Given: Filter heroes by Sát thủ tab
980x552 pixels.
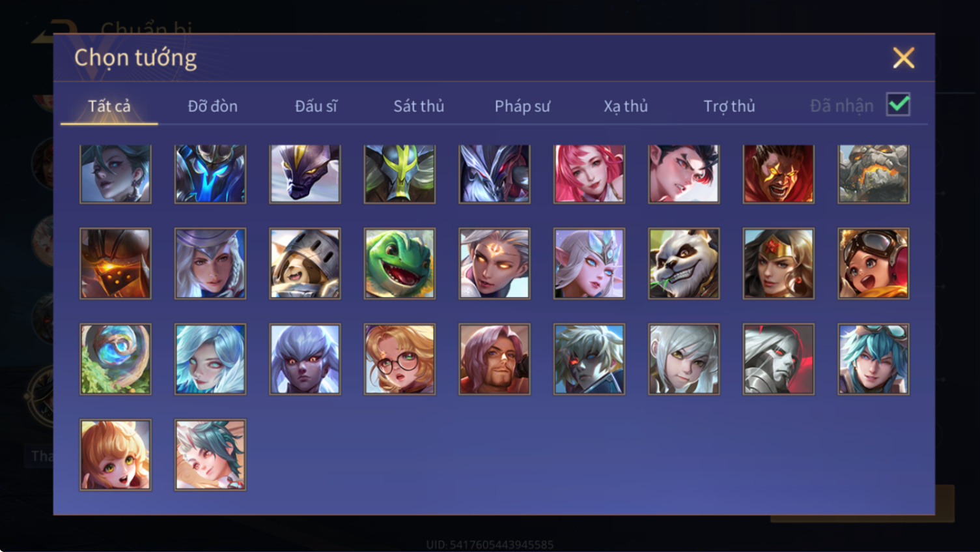Looking at the screenshot, I should (x=419, y=106).
